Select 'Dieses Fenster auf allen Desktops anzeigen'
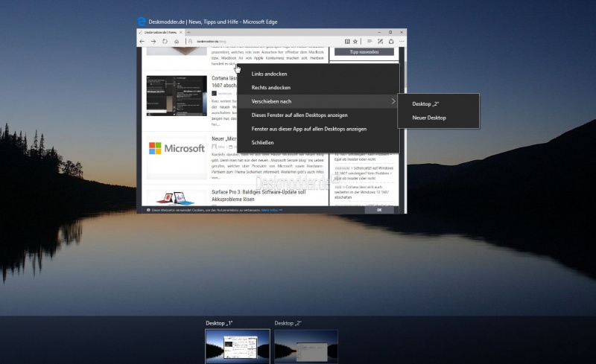Viewport: 596px width, 364px height. pyautogui.click(x=310, y=115)
